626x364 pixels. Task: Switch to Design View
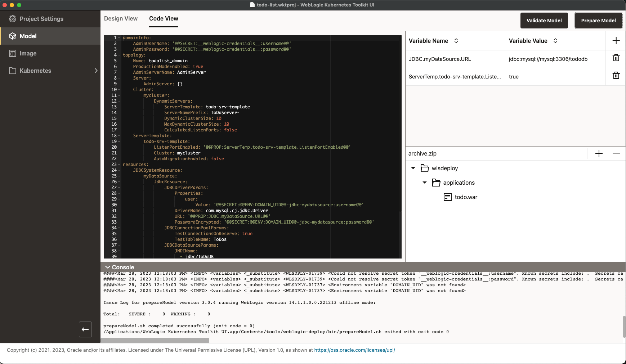(121, 18)
